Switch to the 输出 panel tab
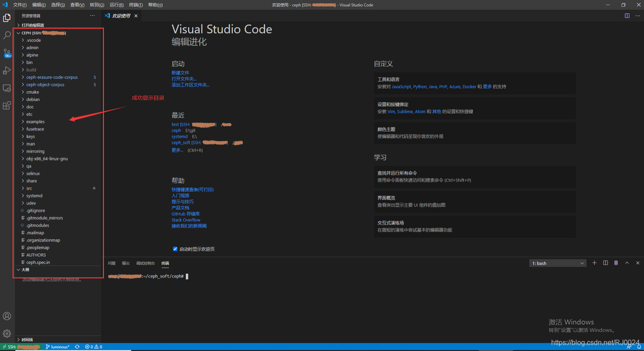The width and height of the screenshot is (644, 351). tap(126, 263)
